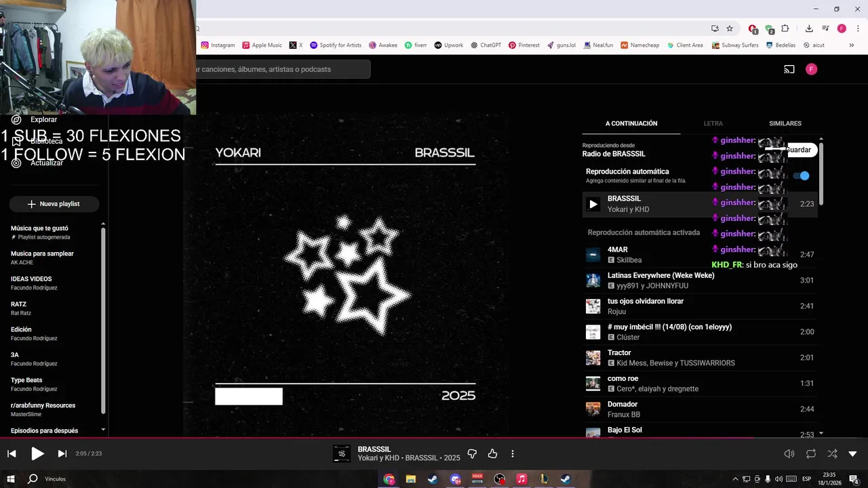868x488 pixels.
Task: Toggle the Reproducción automática switch
Action: pyautogui.click(x=802, y=176)
